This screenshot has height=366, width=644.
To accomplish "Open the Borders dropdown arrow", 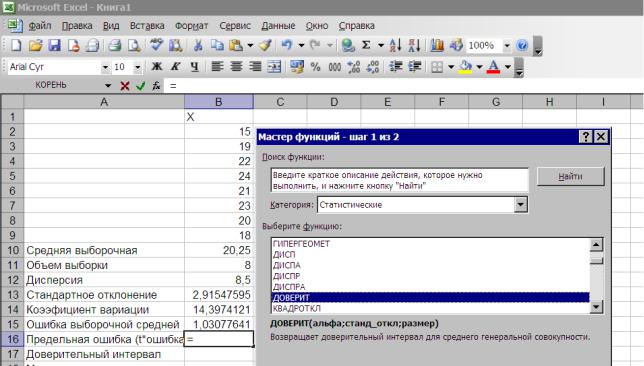I will click(451, 67).
